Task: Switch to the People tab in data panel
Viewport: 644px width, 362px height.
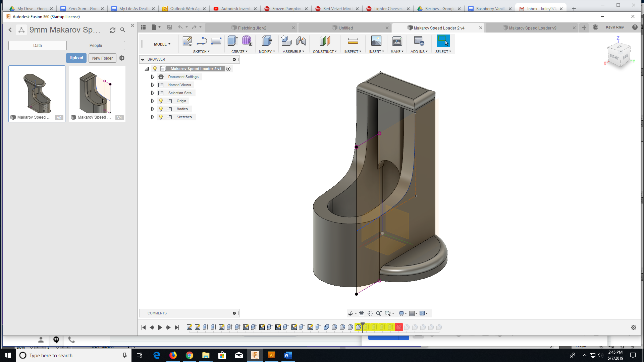Action: (96, 45)
